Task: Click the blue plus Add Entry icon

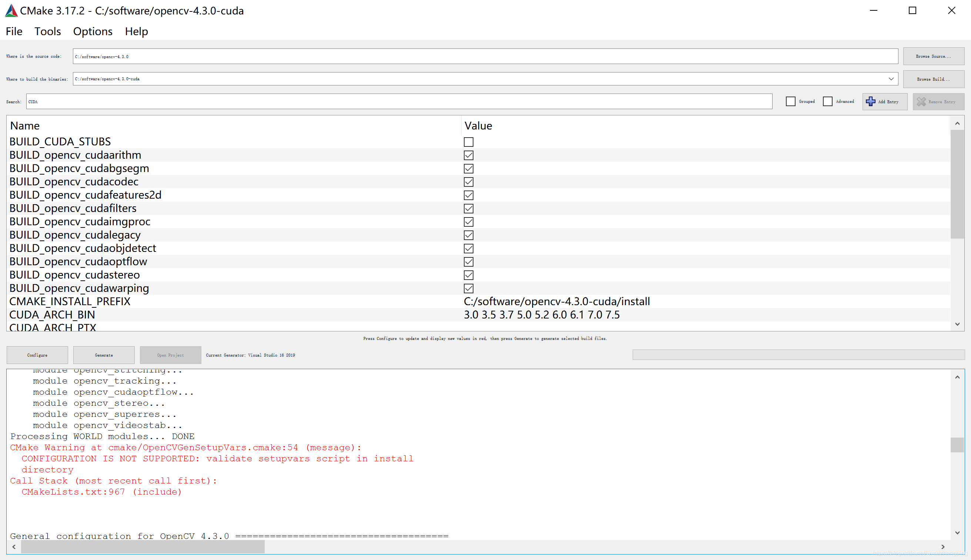Action: [870, 102]
